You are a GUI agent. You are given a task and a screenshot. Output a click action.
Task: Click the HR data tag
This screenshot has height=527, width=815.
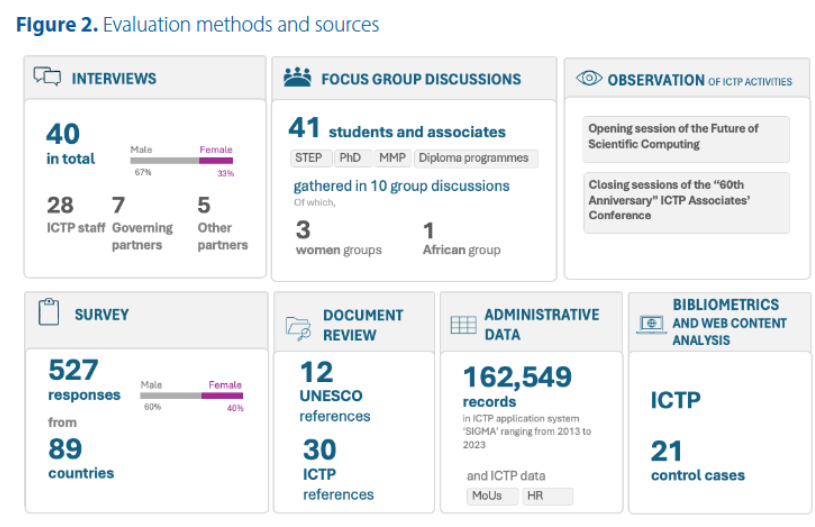pyautogui.click(x=547, y=496)
